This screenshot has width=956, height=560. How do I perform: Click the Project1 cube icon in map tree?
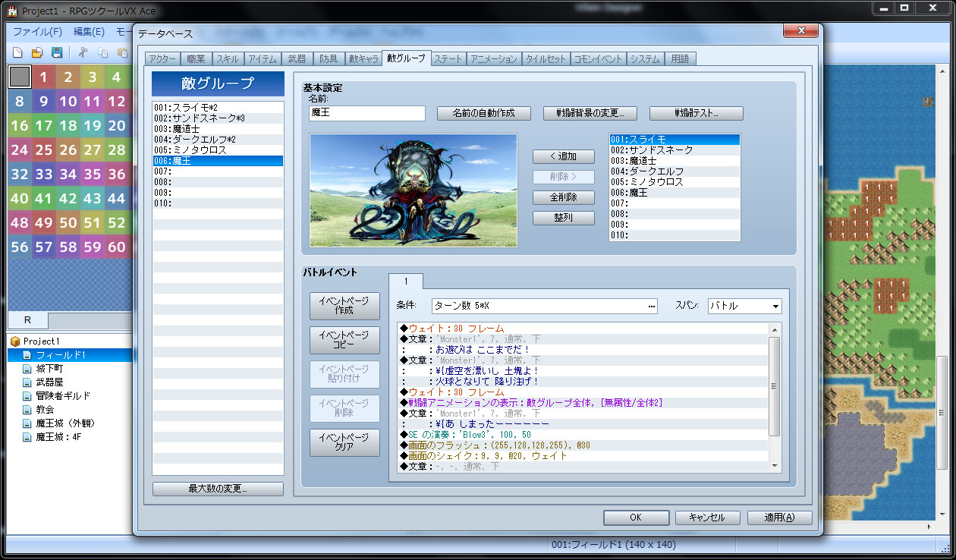[x=14, y=341]
